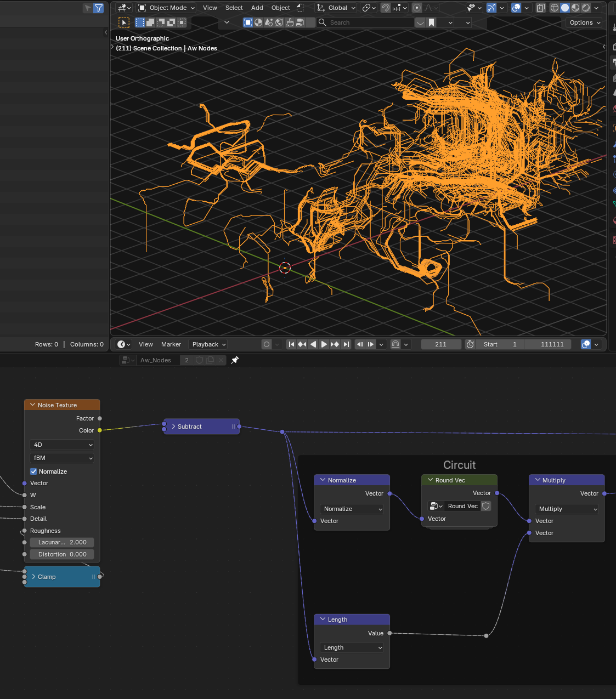Open the Playback dropdown
Image resolution: width=616 pixels, height=699 pixels.
pyautogui.click(x=208, y=344)
